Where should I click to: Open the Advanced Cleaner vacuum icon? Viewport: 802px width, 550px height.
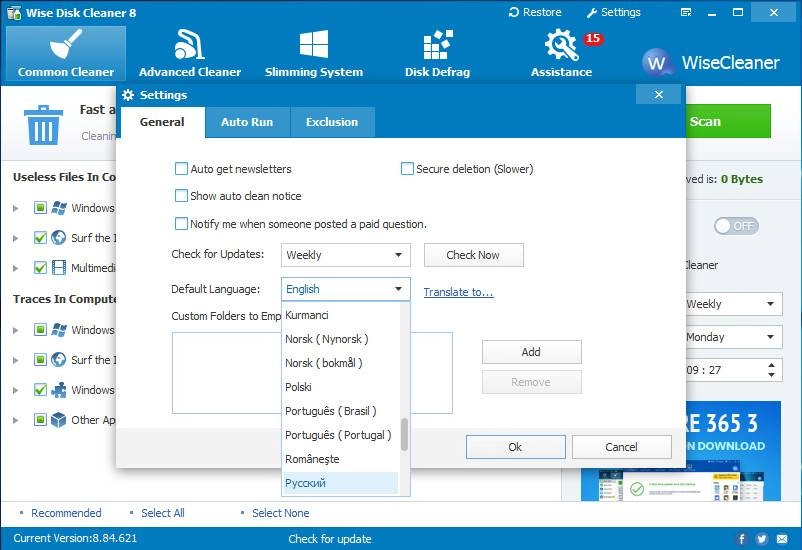(x=189, y=44)
